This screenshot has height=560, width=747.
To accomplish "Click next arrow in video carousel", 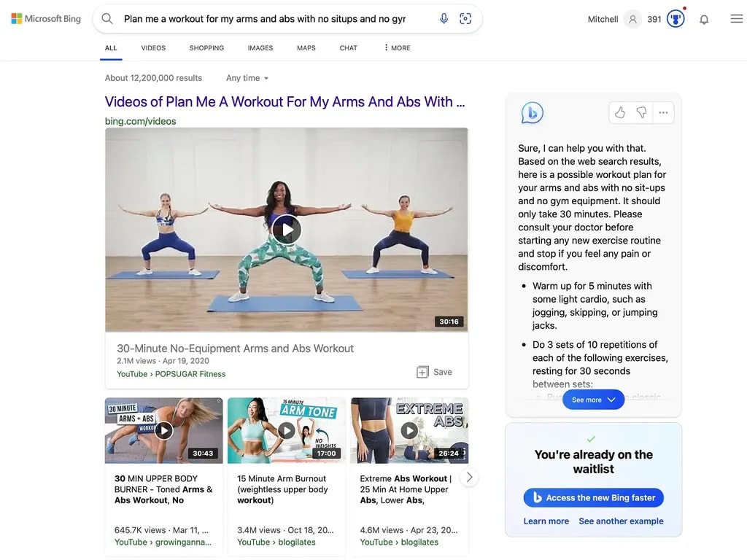I will [x=470, y=477].
